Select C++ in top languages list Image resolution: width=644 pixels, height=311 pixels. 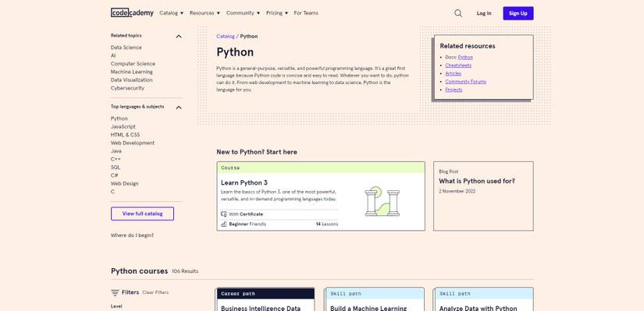pos(116,159)
